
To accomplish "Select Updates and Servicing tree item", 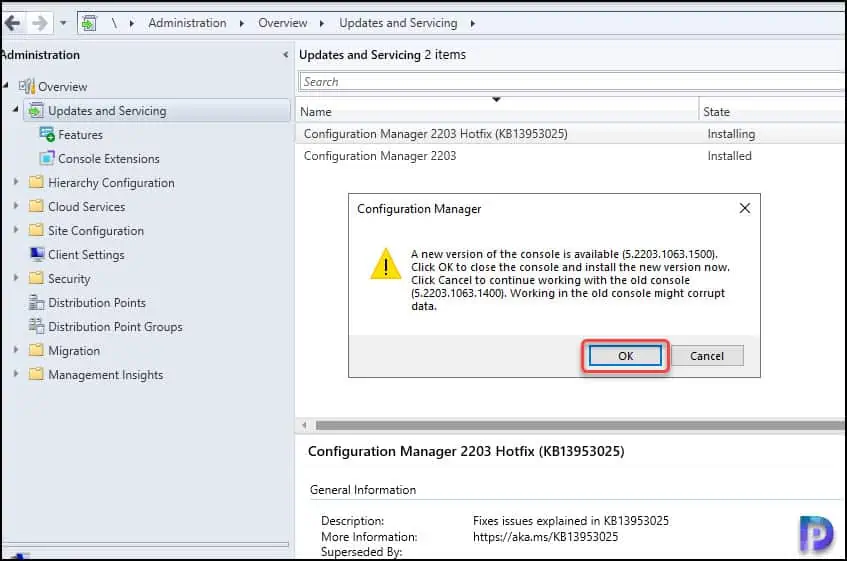I will pyautogui.click(x=107, y=111).
